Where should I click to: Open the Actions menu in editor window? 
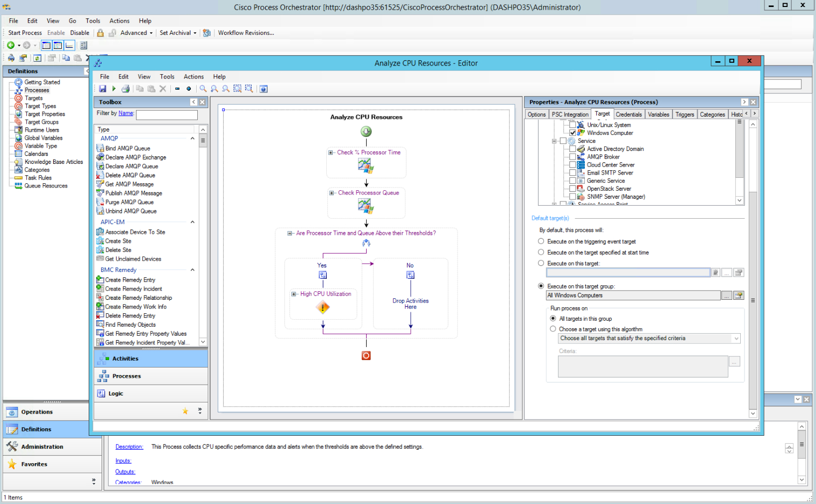click(194, 77)
